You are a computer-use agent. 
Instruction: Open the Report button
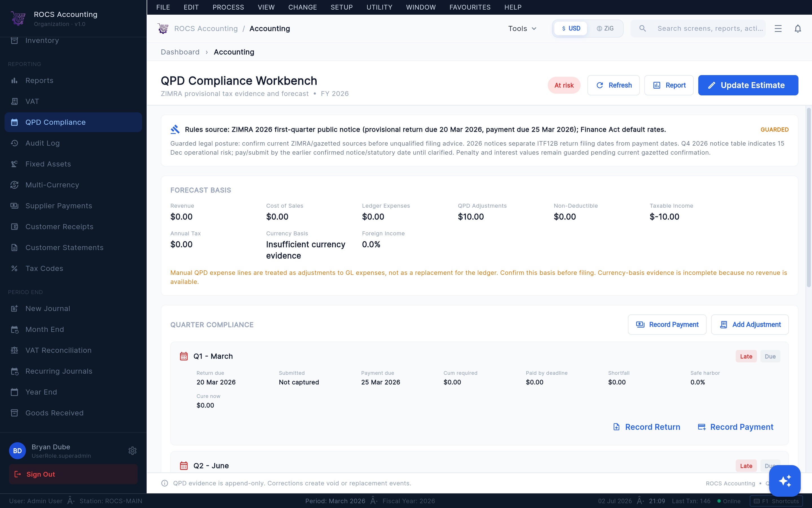point(669,85)
